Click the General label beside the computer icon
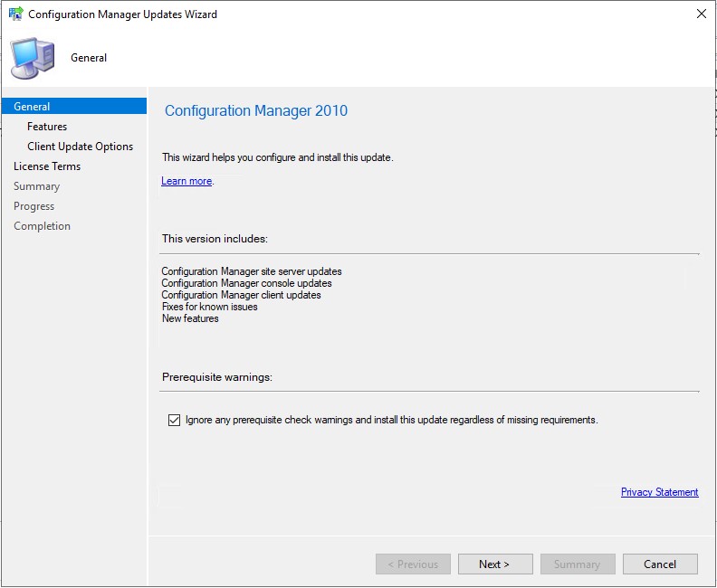The height and width of the screenshot is (588, 717). [x=89, y=58]
